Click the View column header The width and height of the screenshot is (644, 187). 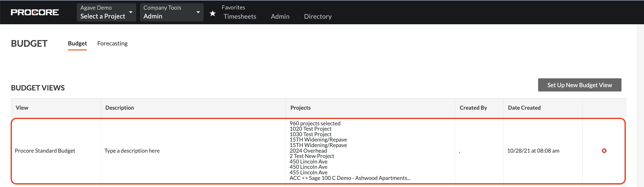pos(22,108)
